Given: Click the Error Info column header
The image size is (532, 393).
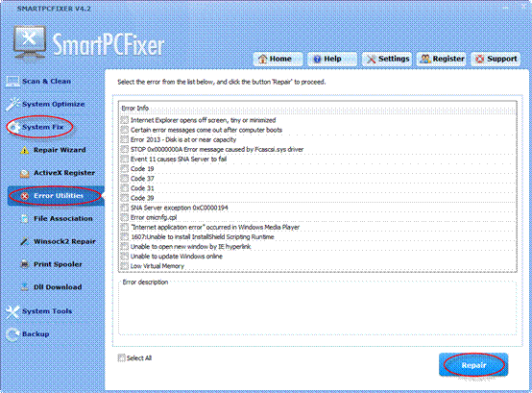Looking at the screenshot, I should pyautogui.click(x=317, y=109).
